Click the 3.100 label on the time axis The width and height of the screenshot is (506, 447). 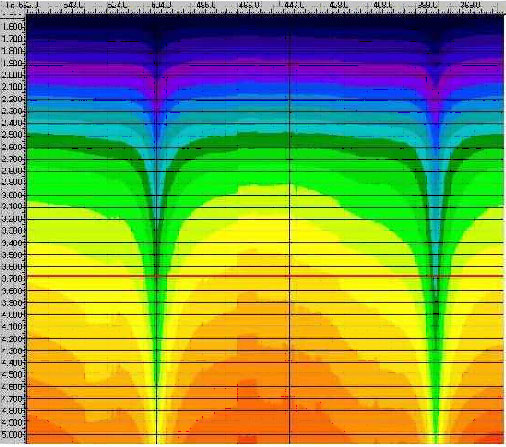tap(13, 207)
